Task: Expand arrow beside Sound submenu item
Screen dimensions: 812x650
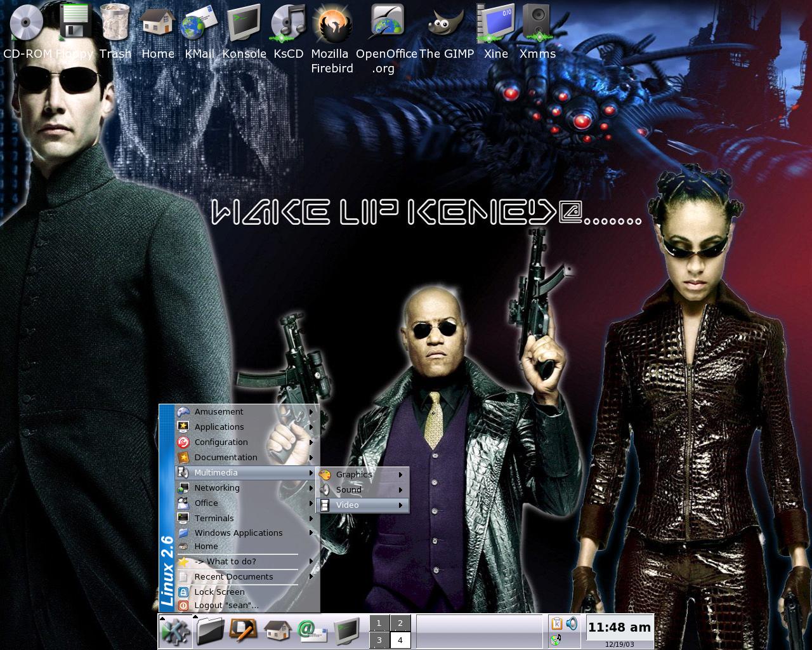Action: 400,490
